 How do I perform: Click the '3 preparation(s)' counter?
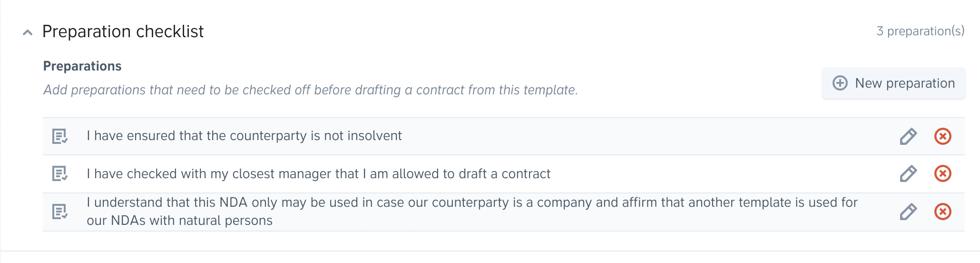[920, 31]
